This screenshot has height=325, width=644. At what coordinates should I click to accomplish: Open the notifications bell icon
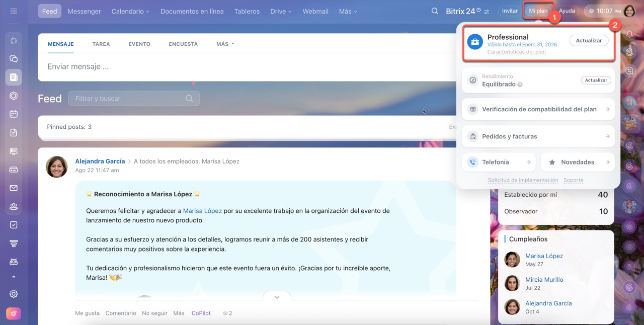coord(629,34)
